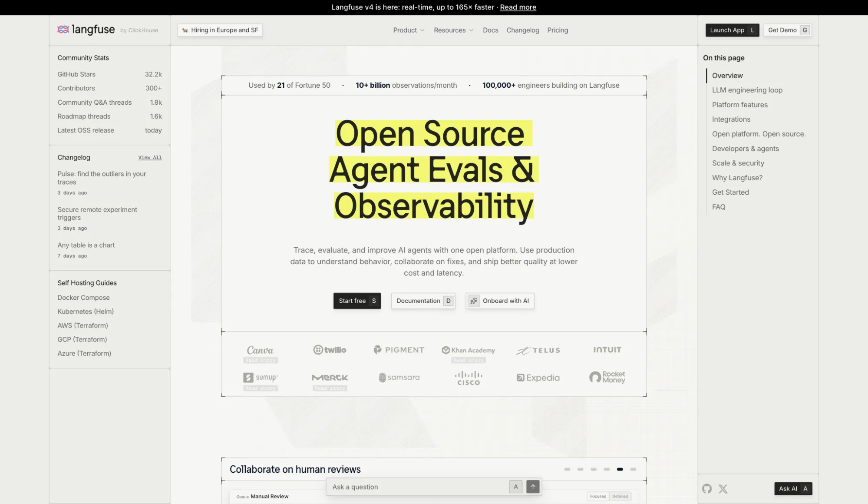Submit question with the up-arrow send icon
The width and height of the screenshot is (868, 504).
coord(533,487)
